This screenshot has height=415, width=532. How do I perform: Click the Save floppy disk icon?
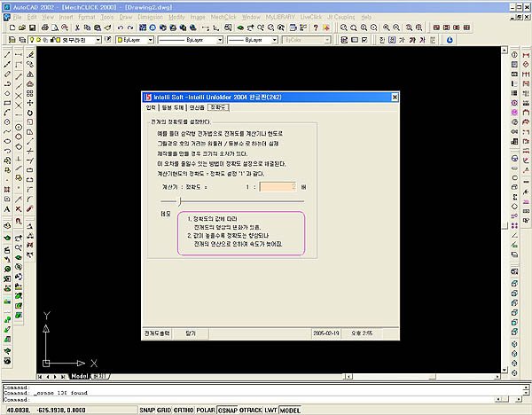pyautogui.click(x=32, y=27)
